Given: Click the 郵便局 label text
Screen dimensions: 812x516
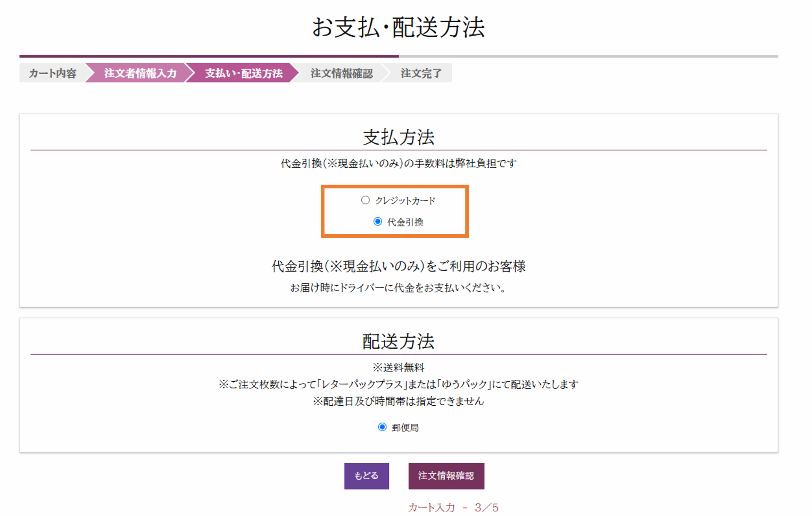Looking at the screenshot, I should coord(405,428).
